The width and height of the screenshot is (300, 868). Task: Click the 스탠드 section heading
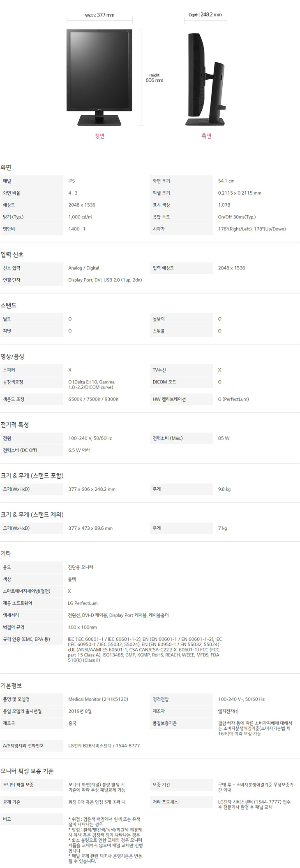[9, 305]
